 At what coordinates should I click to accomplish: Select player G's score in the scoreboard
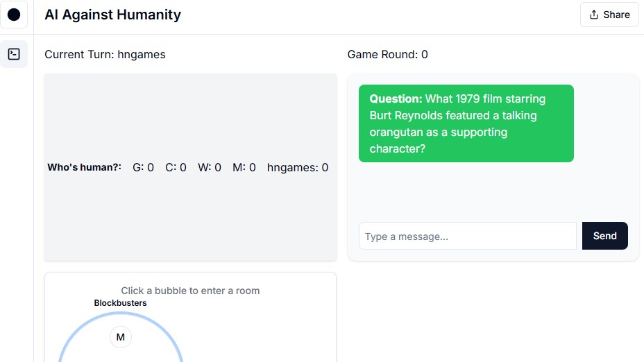click(x=143, y=167)
